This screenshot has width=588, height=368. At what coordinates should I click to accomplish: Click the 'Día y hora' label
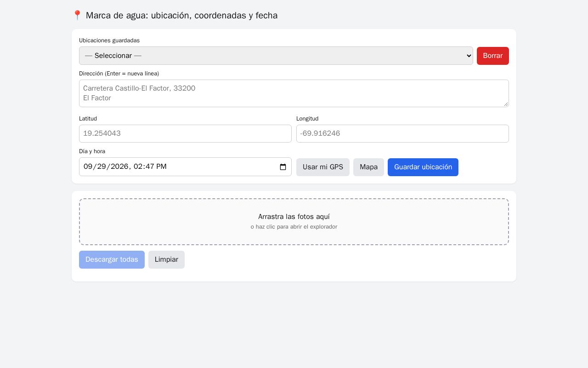click(x=92, y=151)
